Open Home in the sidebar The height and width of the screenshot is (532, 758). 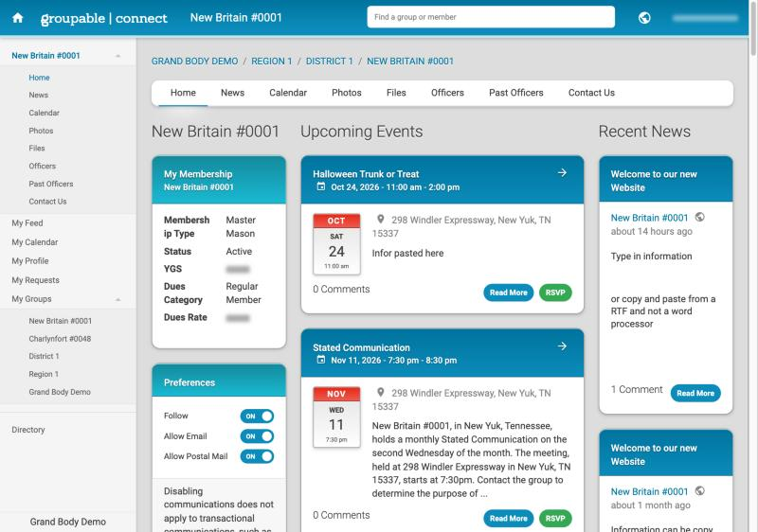click(x=39, y=78)
